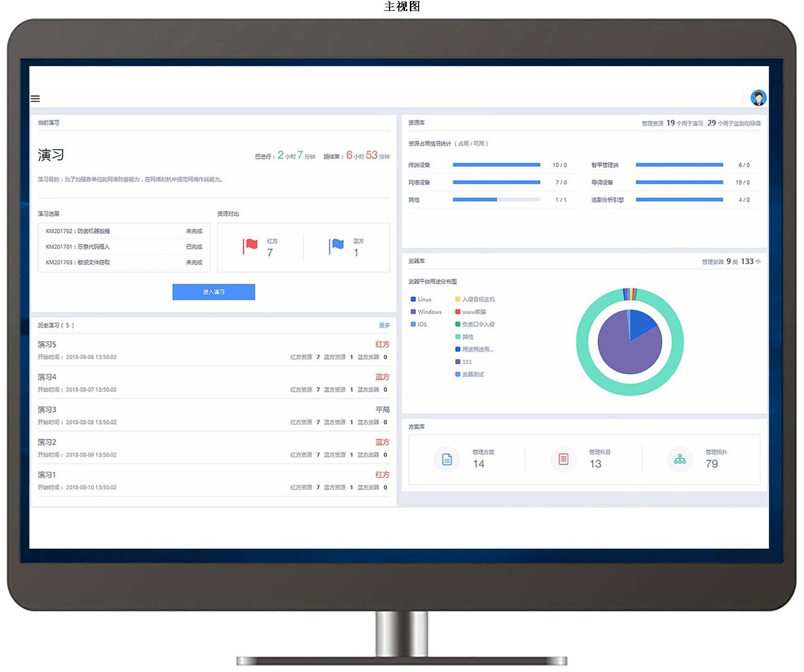
Task: Click the usage bar showing 19 / 0
Action: coord(679,182)
